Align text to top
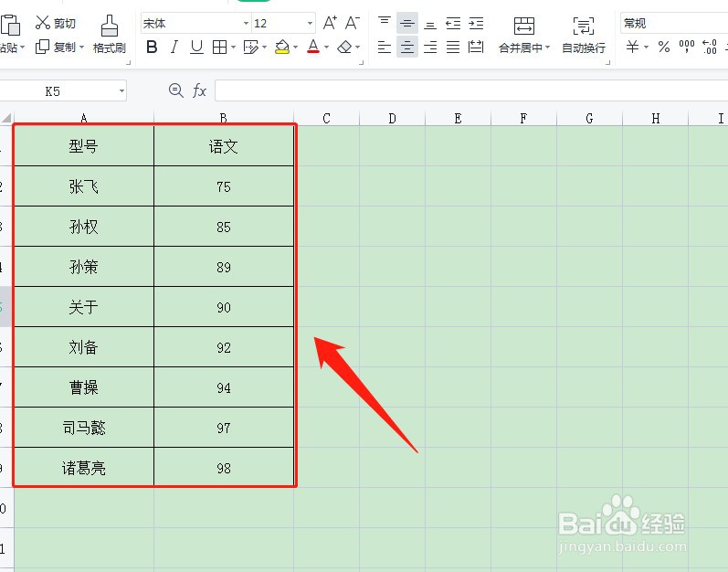 tap(385, 23)
